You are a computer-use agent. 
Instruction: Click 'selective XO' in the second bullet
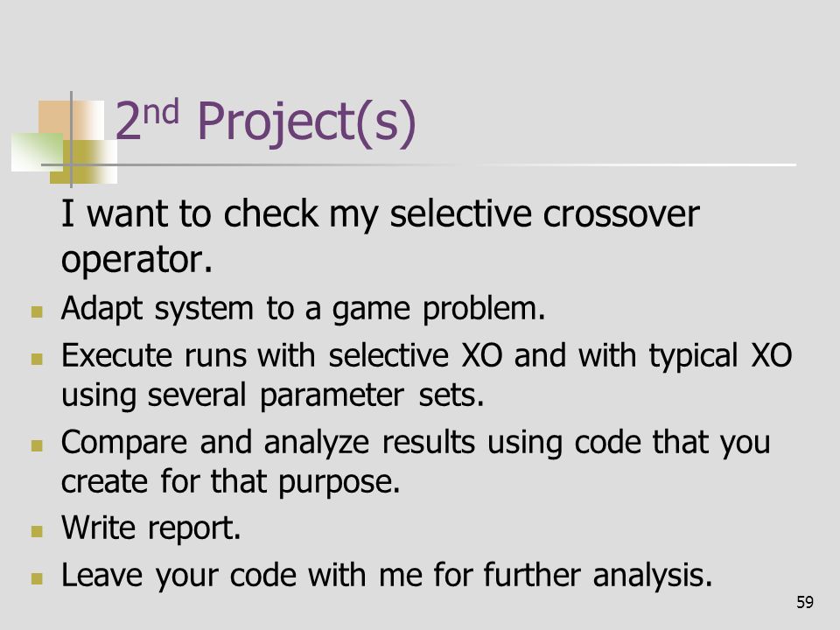coord(416,356)
